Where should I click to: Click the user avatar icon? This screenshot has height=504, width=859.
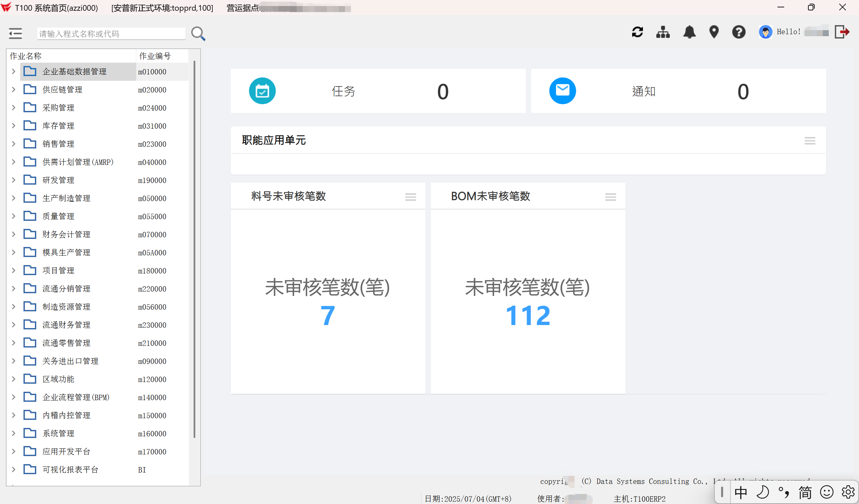coord(766,32)
